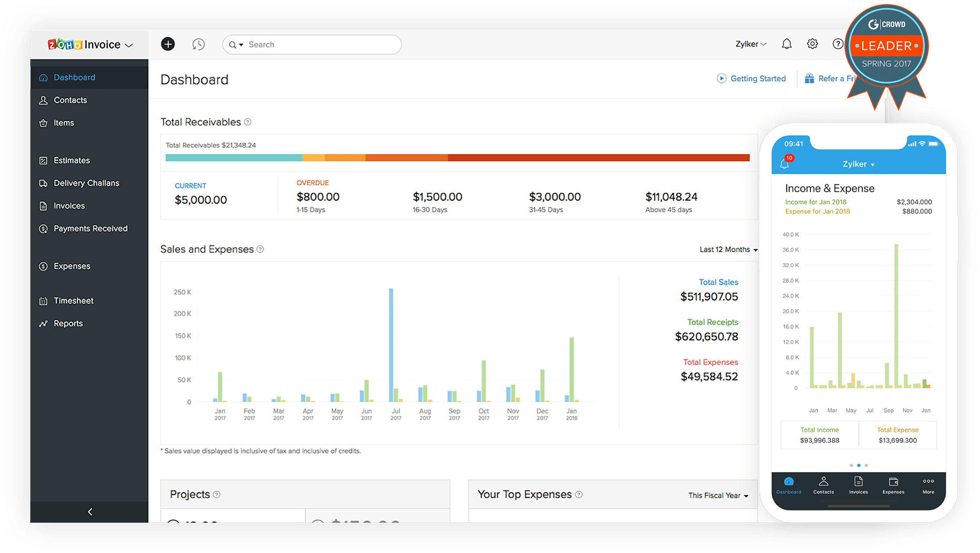The height and width of the screenshot is (553, 980).
Task: Open the Zylker account dropdown
Action: coord(750,44)
